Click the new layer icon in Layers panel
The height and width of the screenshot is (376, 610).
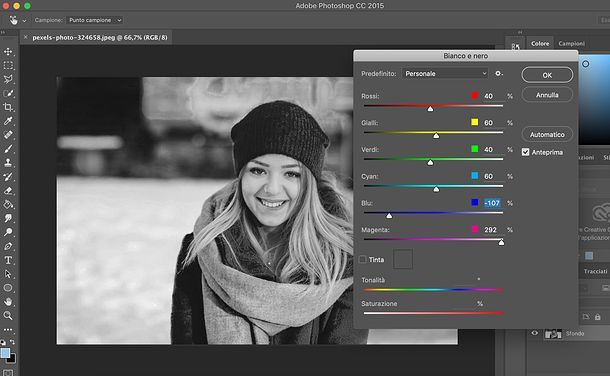tap(586, 317)
